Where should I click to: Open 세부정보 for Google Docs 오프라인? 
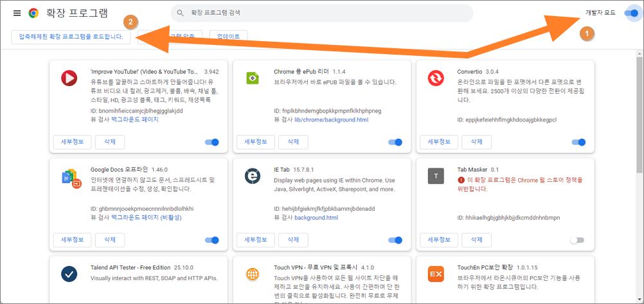72,240
